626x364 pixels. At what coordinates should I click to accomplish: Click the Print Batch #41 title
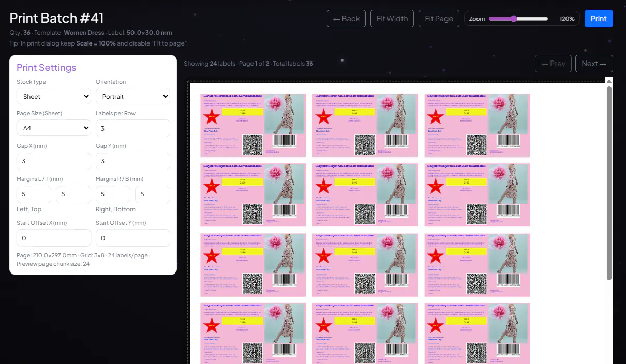(x=57, y=18)
